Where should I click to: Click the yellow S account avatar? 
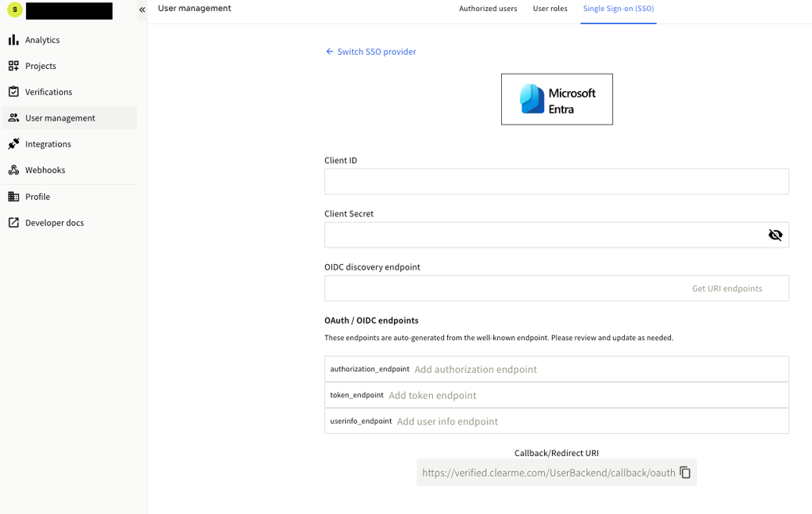tap(15, 10)
